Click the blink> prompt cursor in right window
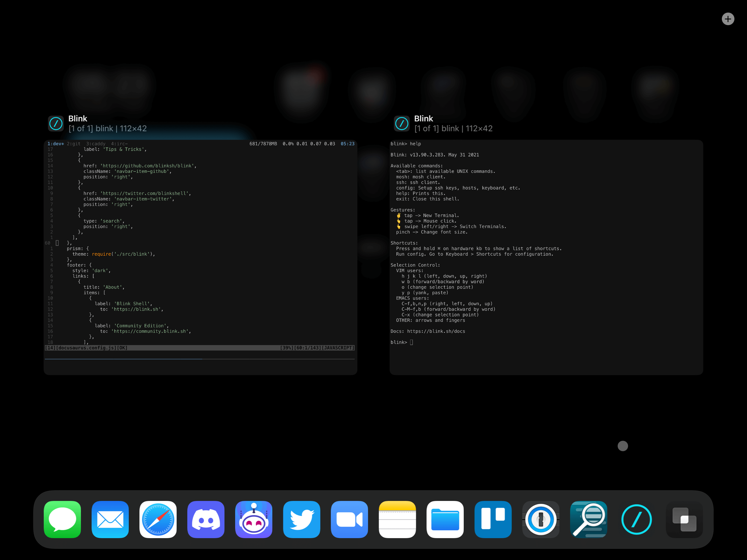 (x=411, y=342)
